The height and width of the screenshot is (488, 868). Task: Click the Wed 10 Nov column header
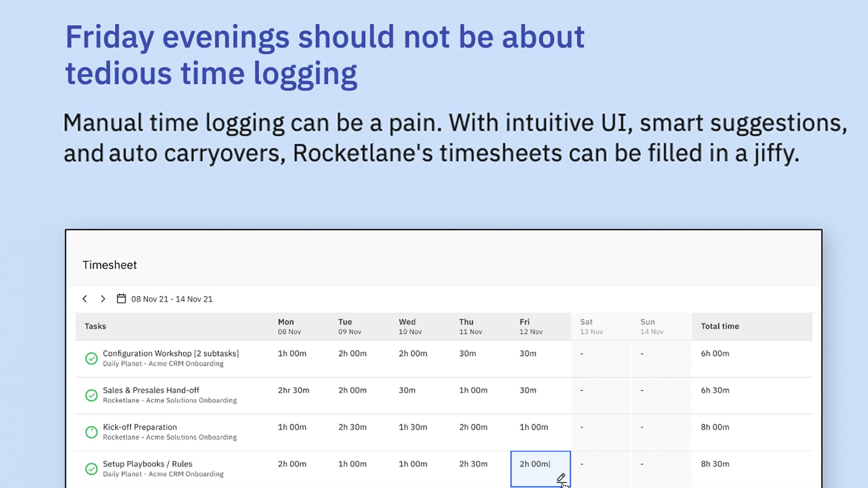pos(410,326)
